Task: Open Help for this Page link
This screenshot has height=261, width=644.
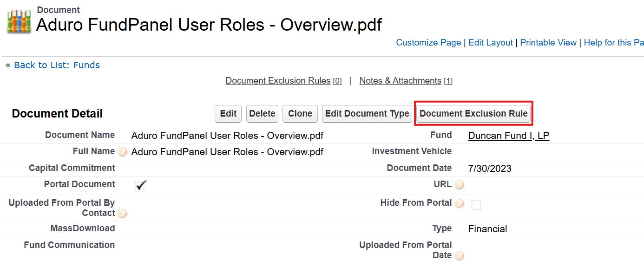Action: 614,43
